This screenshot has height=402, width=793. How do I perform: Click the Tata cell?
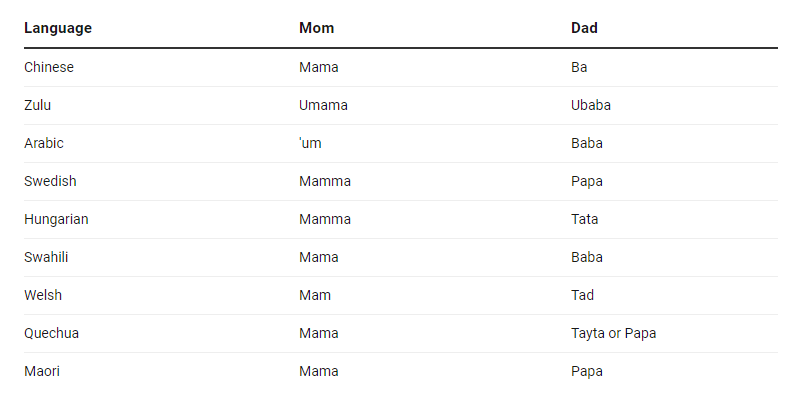585,219
